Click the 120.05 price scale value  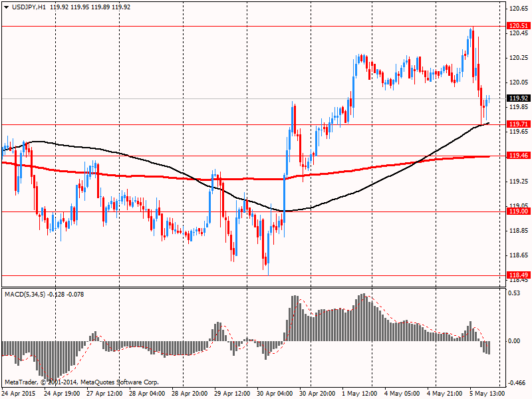tap(519, 82)
